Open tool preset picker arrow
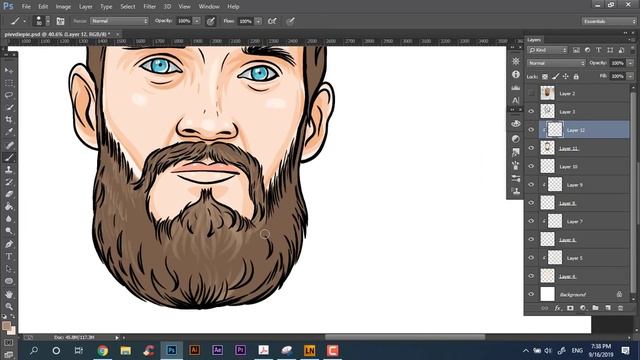 coord(24,21)
